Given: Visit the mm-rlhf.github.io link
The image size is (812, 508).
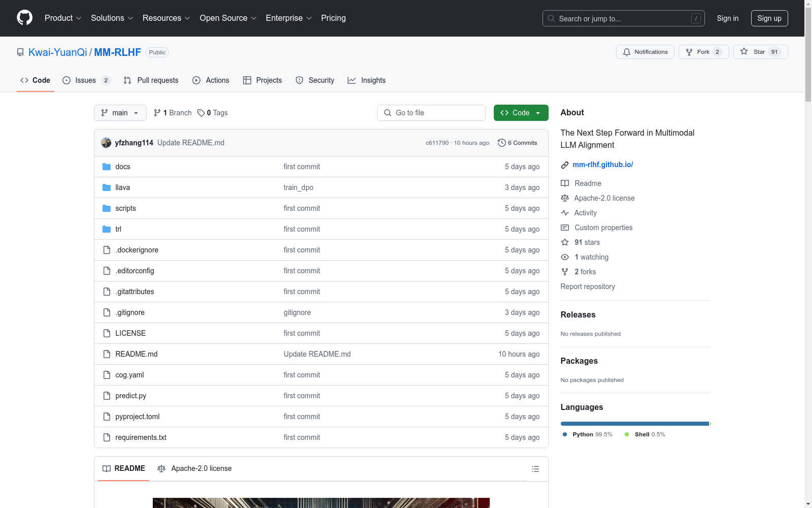Looking at the screenshot, I should 602,165.
